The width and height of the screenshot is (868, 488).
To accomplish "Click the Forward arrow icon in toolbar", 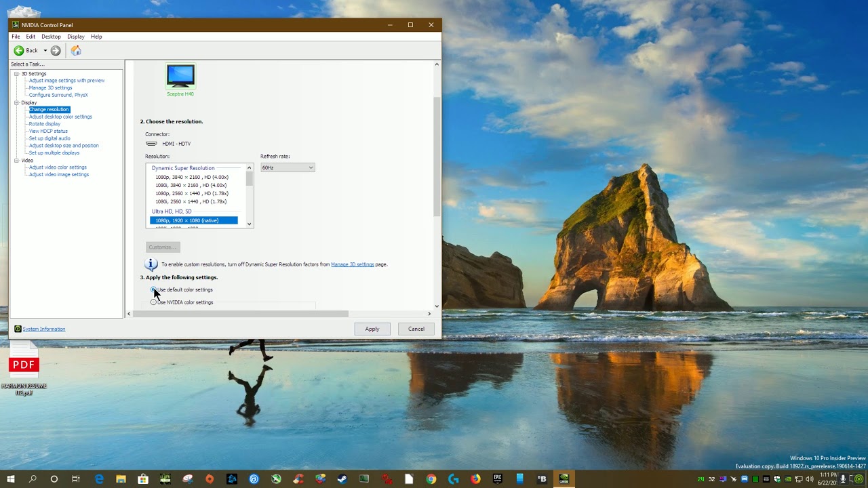I will [56, 50].
